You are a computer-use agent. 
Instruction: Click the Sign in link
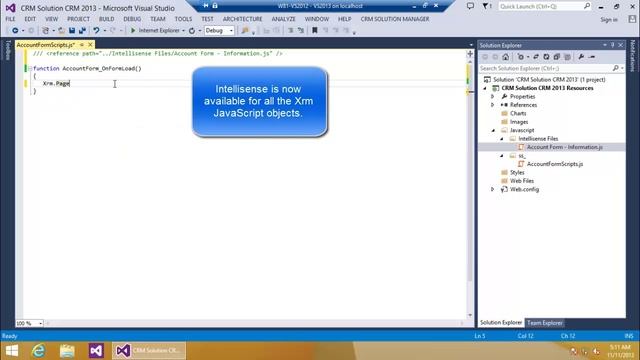click(x=609, y=20)
